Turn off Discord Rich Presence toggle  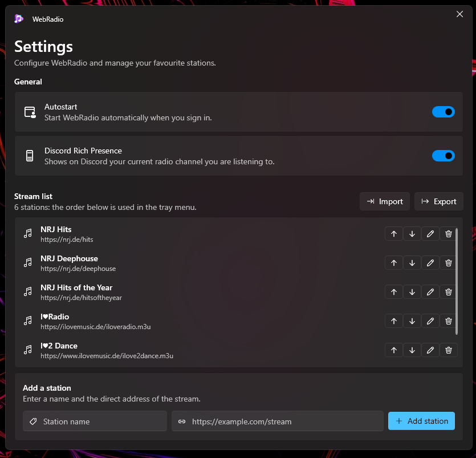click(x=443, y=156)
